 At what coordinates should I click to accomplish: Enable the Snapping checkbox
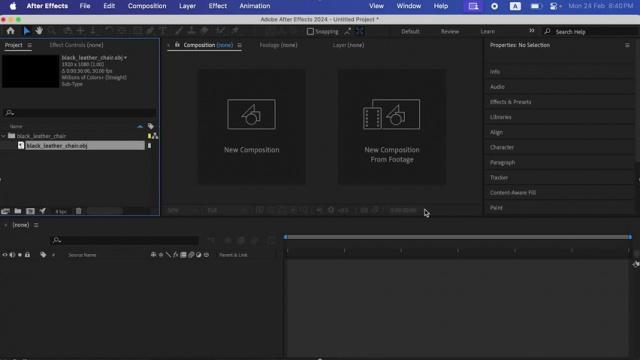point(310,31)
